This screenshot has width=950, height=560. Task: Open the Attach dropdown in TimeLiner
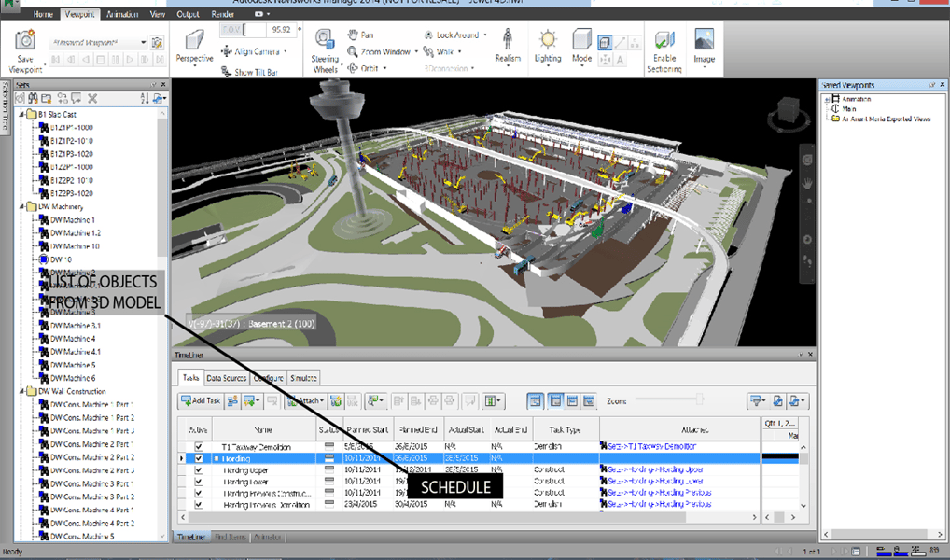click(307, 400)
